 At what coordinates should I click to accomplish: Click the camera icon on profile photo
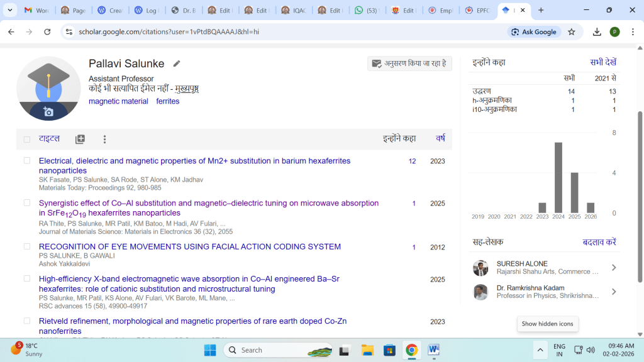coord(48,112)
